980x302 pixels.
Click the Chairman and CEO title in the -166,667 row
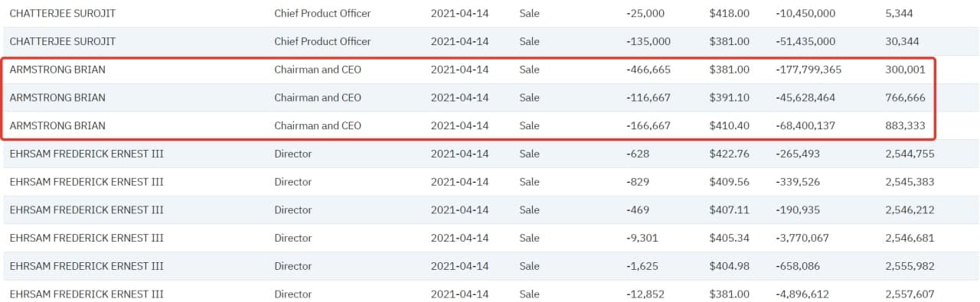click(318, 125)
